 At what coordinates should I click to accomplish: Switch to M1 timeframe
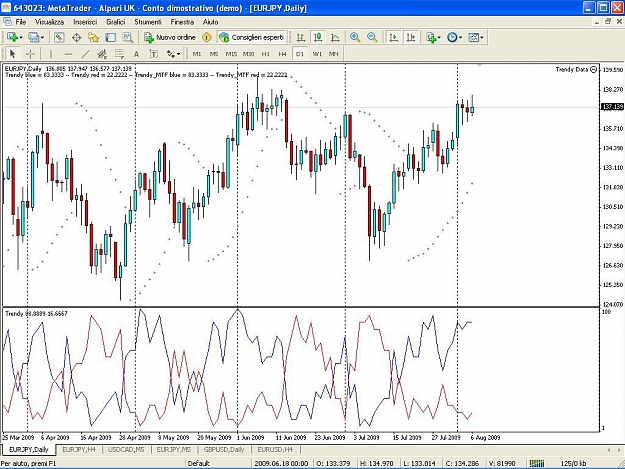[x=197, y=54]
